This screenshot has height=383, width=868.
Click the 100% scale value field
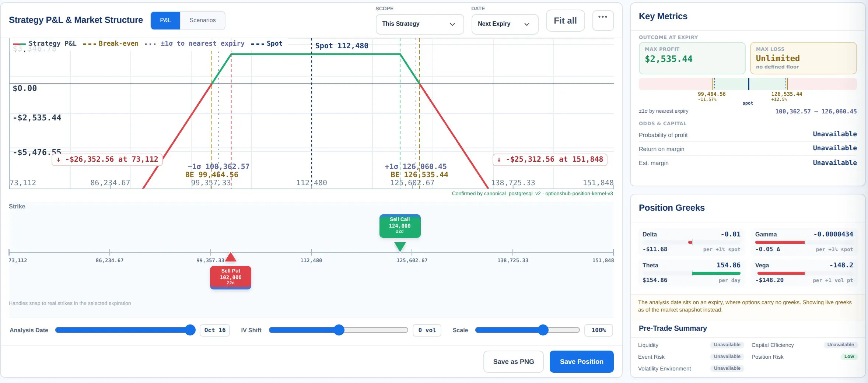tap(599, 330)
